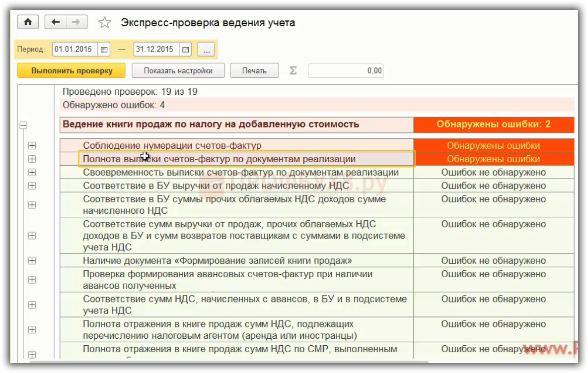Click the sigma sum icon
Viewport: 588px width, 373px height.
pos(293,71)
